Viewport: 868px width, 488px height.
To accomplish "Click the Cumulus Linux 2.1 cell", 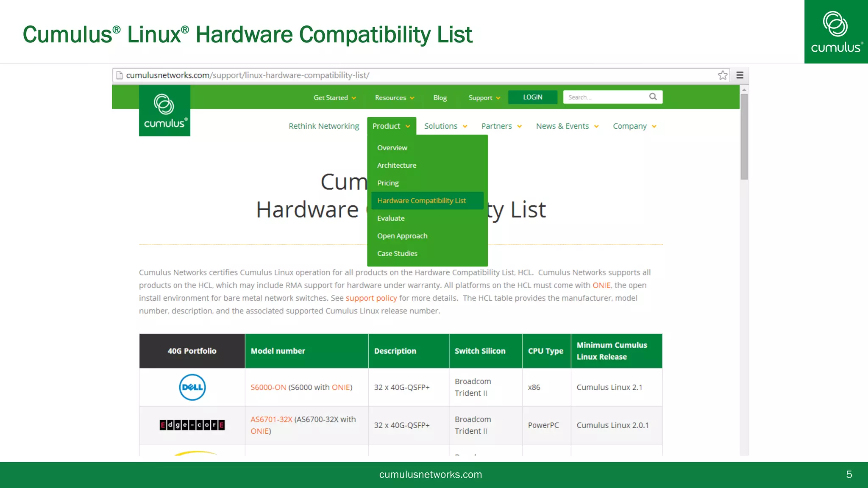I will (x=617, y=387).
